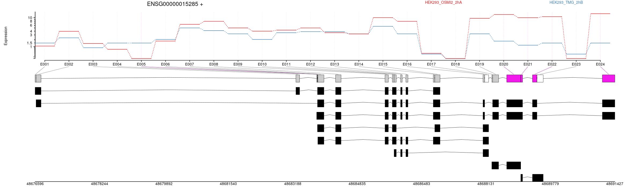Click exon label E004

[117, 64]
